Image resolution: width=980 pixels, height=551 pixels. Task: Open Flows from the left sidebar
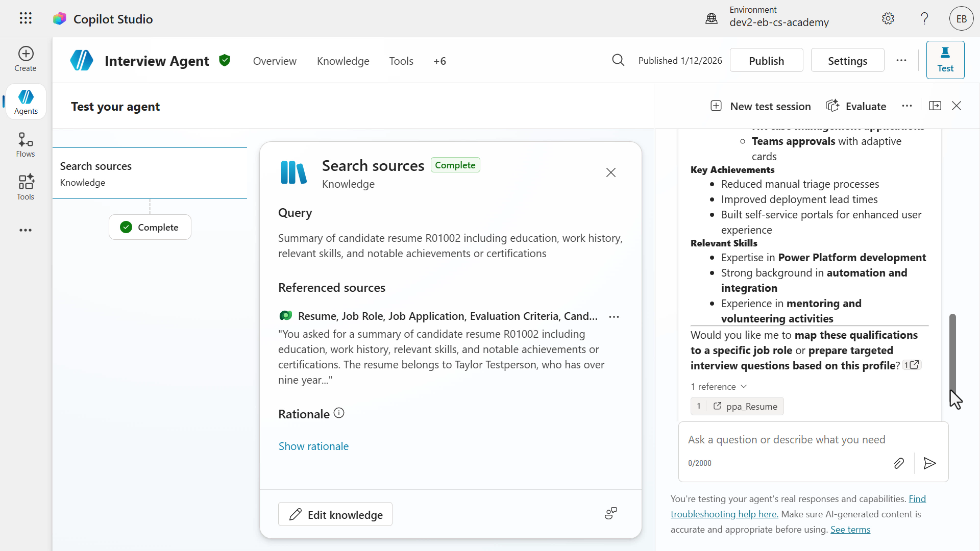pos(26,145)
